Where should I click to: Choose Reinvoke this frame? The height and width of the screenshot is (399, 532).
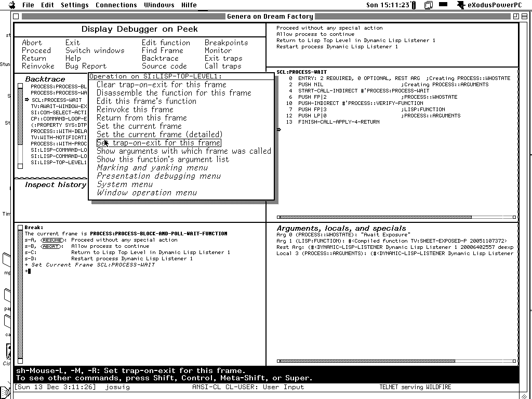(x=135, y=110)
